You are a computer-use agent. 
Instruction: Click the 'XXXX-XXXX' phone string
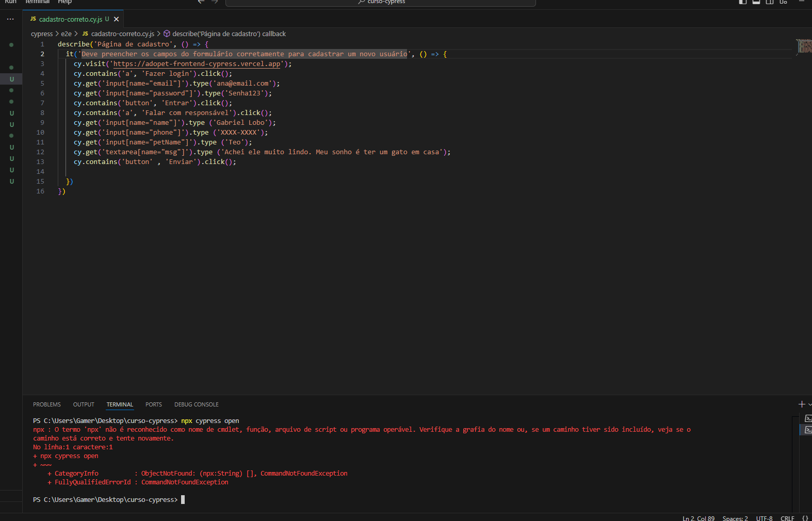[x=238, y=133]
